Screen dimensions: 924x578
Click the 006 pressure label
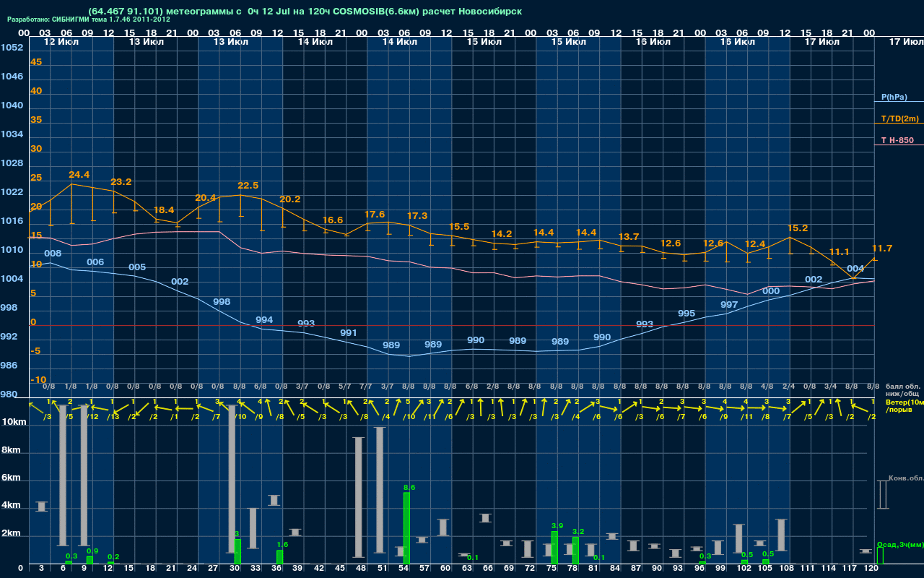pyautogui.click(x=95, y=262)
